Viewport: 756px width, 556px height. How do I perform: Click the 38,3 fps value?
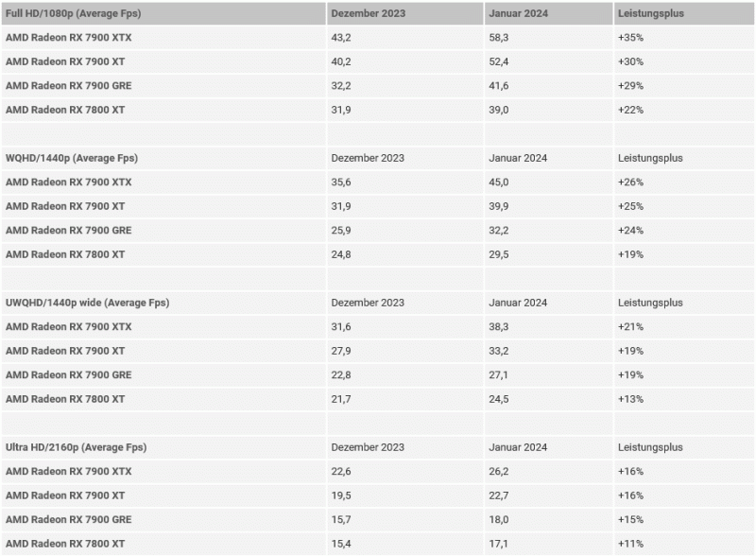pyautogui.click(x=501, y=326)
